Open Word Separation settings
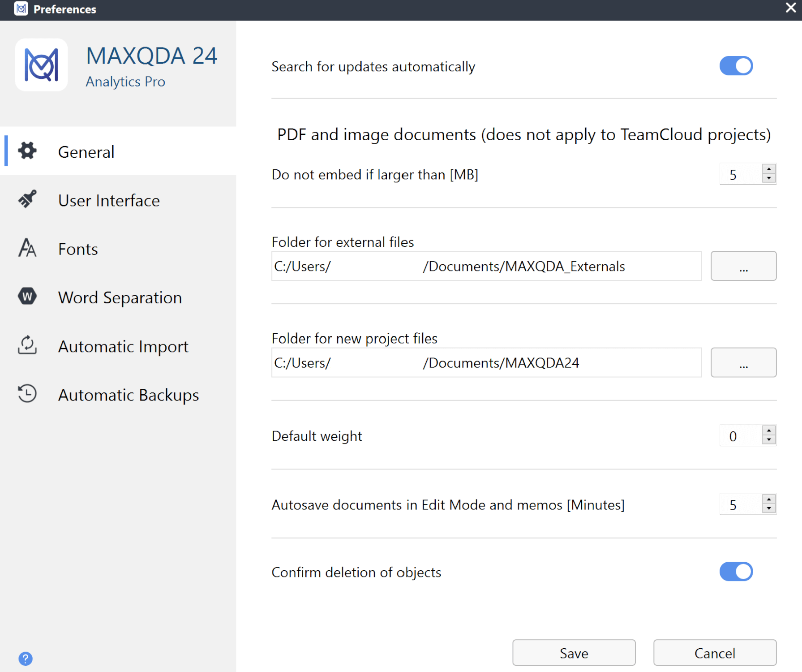This screenshot has height=672, width=802. pyautogui.click(x=118, y=297)
